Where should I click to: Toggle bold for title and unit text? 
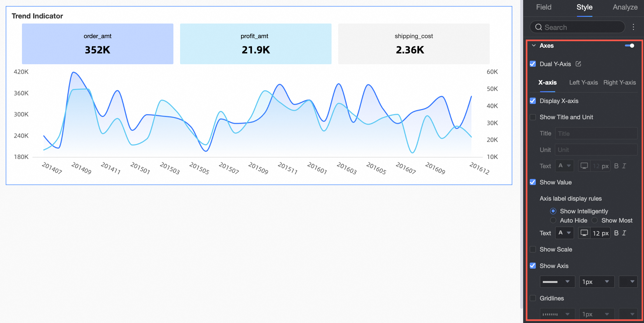(x=616, y=166)
